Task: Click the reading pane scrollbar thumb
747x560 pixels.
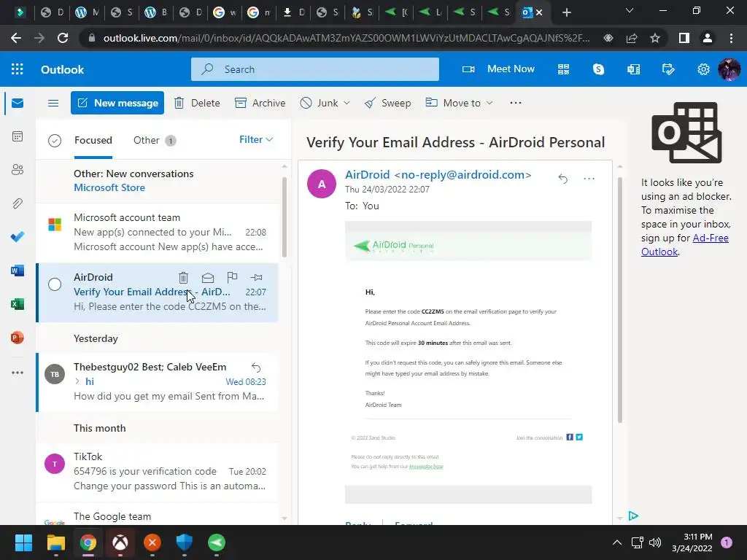Action: pyautogui.click(x=620, y=300)
